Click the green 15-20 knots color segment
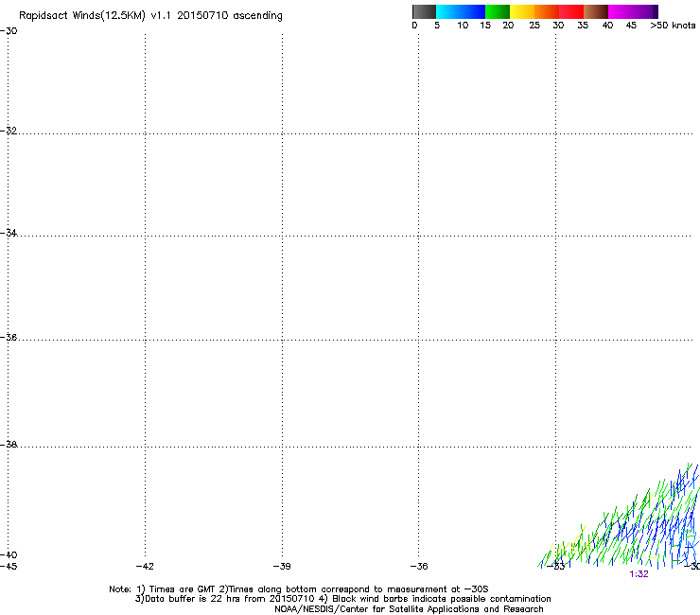 [x=498, y=11]
